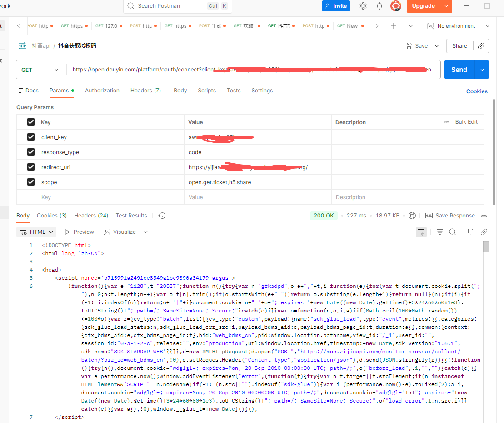504x423 pixels.
Task: Open the GET method dropdown
Action: [x=40, y=70]
